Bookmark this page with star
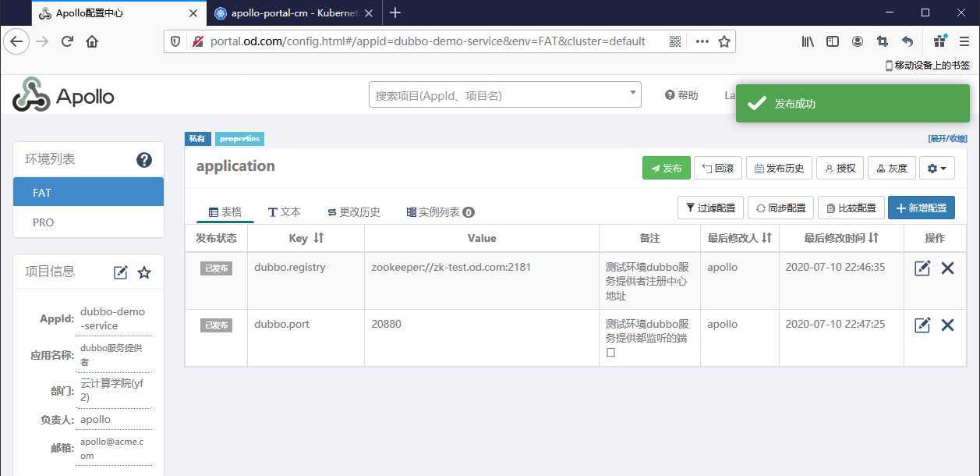This screenshot has width=980, height=476. tap(724, 41)
